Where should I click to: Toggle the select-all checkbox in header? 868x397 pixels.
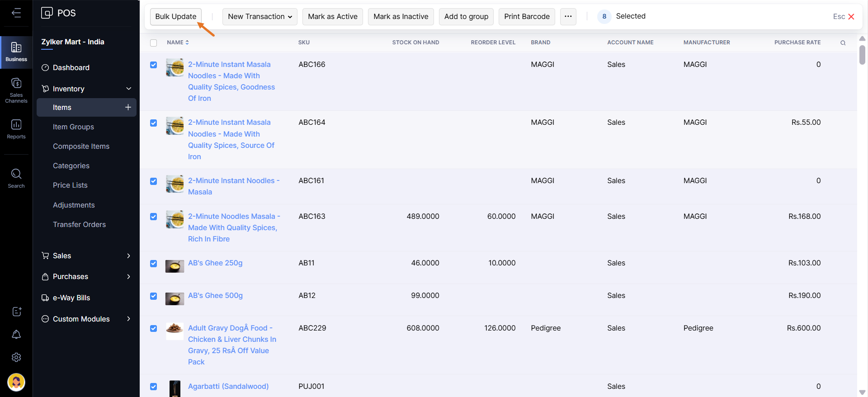(x=154, y=43)
